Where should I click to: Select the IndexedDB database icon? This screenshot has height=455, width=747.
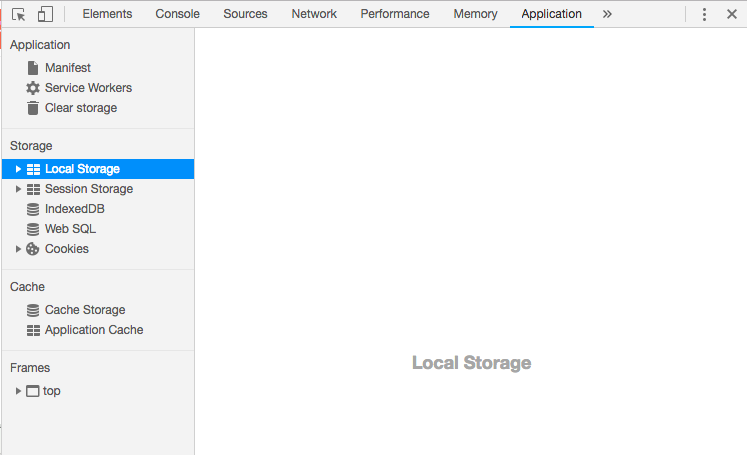click(x=33, y=209)
